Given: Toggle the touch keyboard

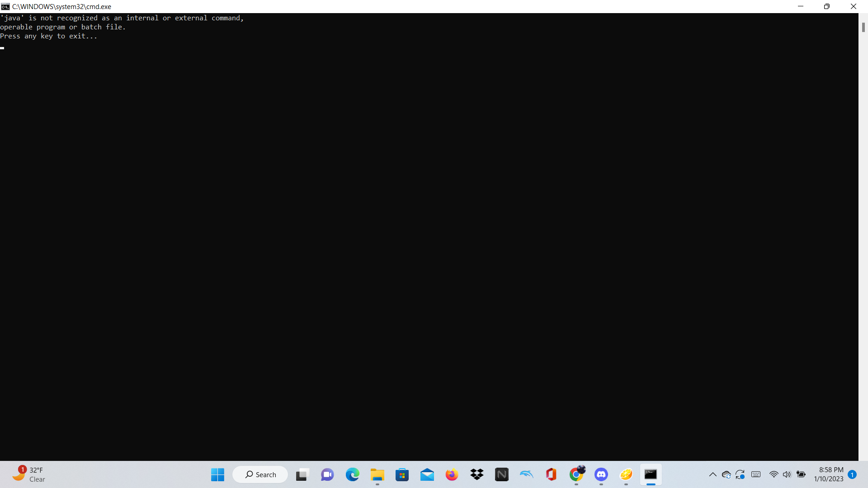Looking at the screenshot, I should pyautogui.click(x=756, y=474).
